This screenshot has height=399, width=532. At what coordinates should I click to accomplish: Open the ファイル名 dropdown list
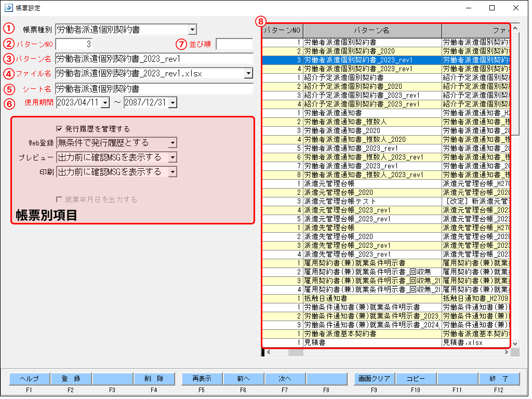[x=248, y=73]
